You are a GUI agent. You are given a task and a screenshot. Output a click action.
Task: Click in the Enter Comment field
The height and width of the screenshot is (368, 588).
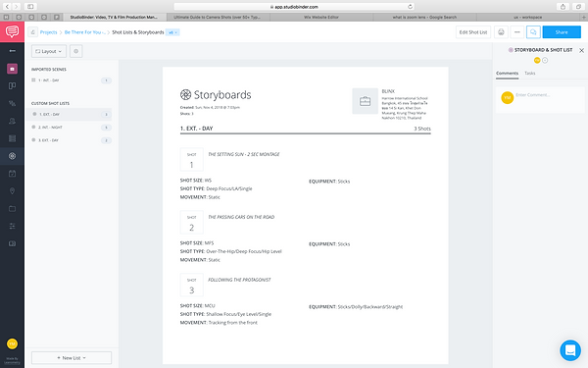(548, 95)
